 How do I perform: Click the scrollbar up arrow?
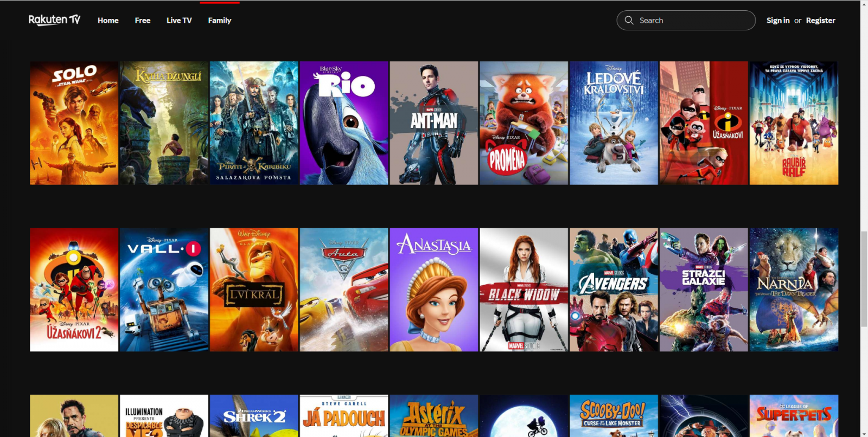pyautogui.click(x=864, y=4)
